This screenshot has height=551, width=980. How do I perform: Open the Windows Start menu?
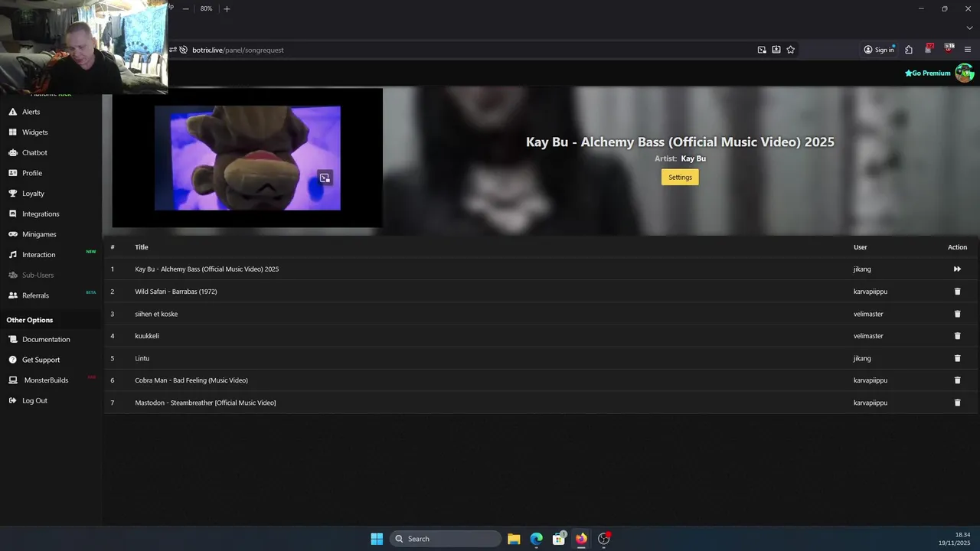pyautogui.click(x=377, y=539)
